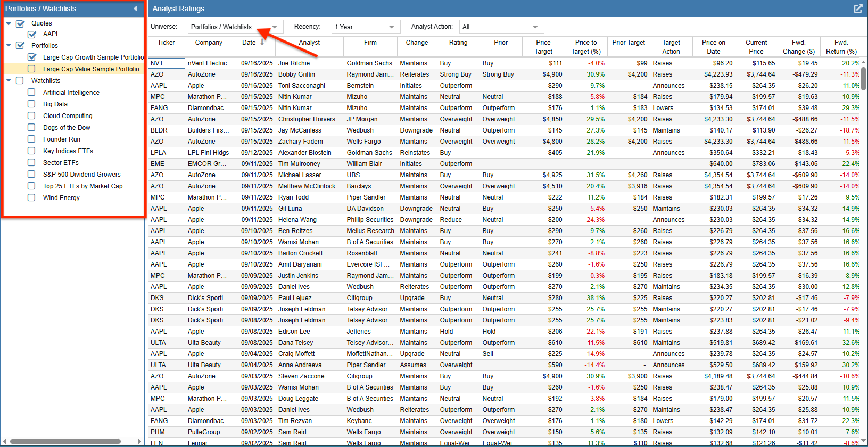Click the Date column sort arrow
Image resolution: width=868 pixels, height=447 pixels.
click(262, 42)
